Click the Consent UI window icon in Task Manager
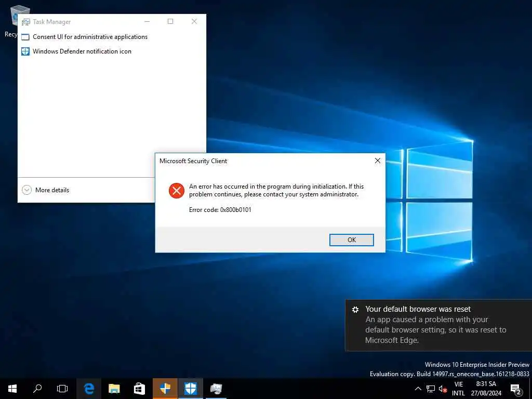The width and height of the screenshot is (532, 399). (25, 37)
